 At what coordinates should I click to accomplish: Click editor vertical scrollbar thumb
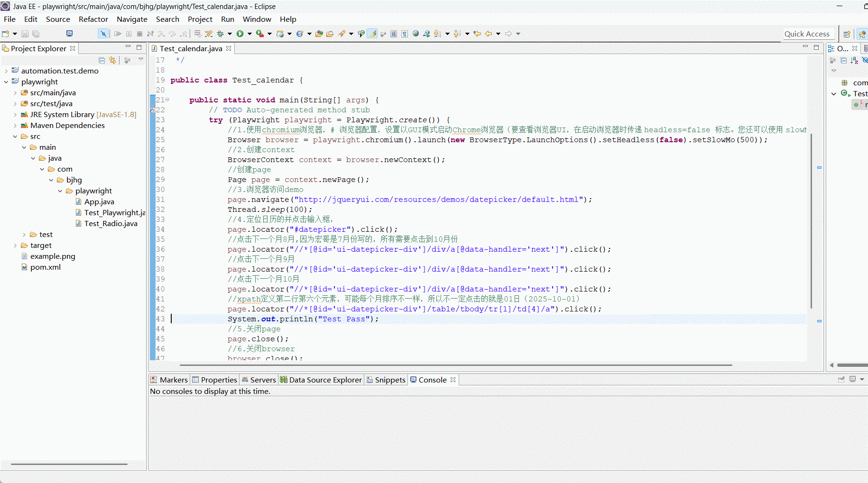[x=812, y=220]
